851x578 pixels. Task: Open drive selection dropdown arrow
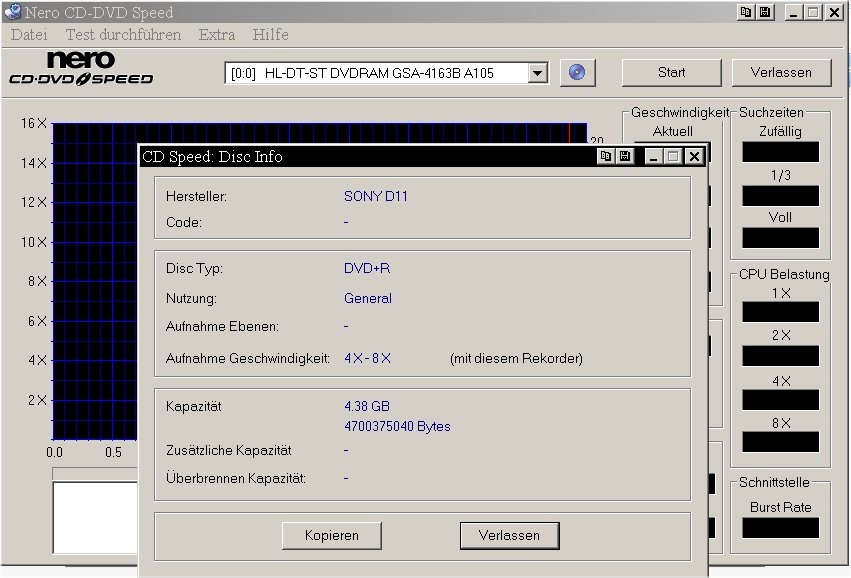(537, 73)
